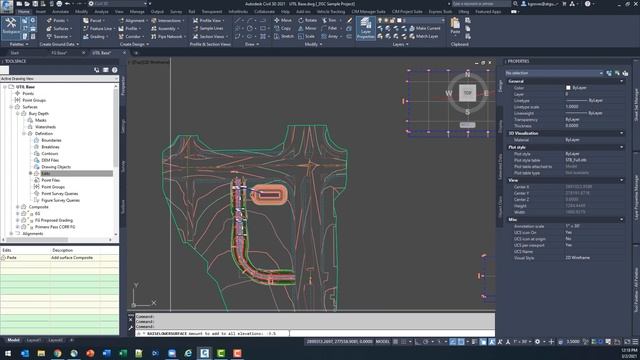
Task: Open the Traverse ribbon tool
Action: (x=58, y=37)
